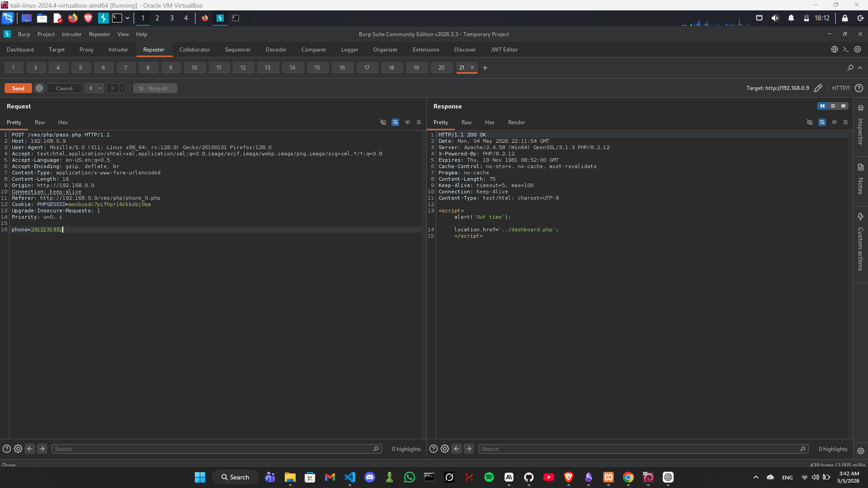Screen dimensions: 868x488
Task: Toggle word wrap in Request panel
Action: coord(395,123)
